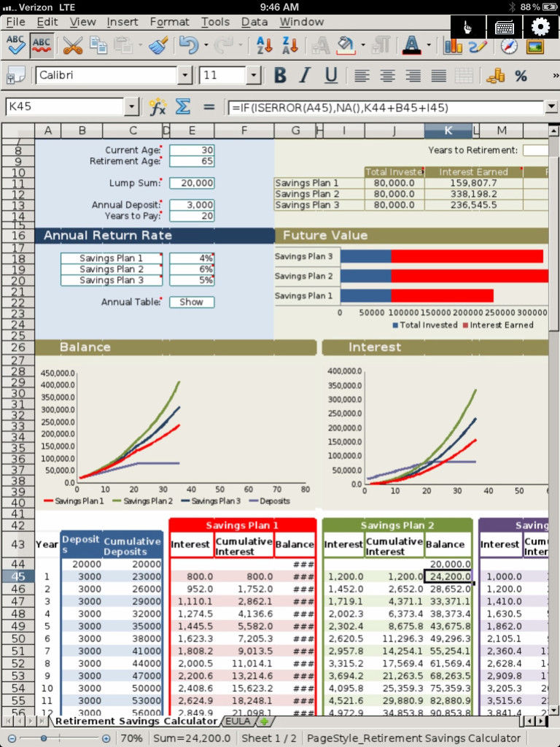Click the Function equals sign icon
The image size is (560, 747).
click(209, 107)
